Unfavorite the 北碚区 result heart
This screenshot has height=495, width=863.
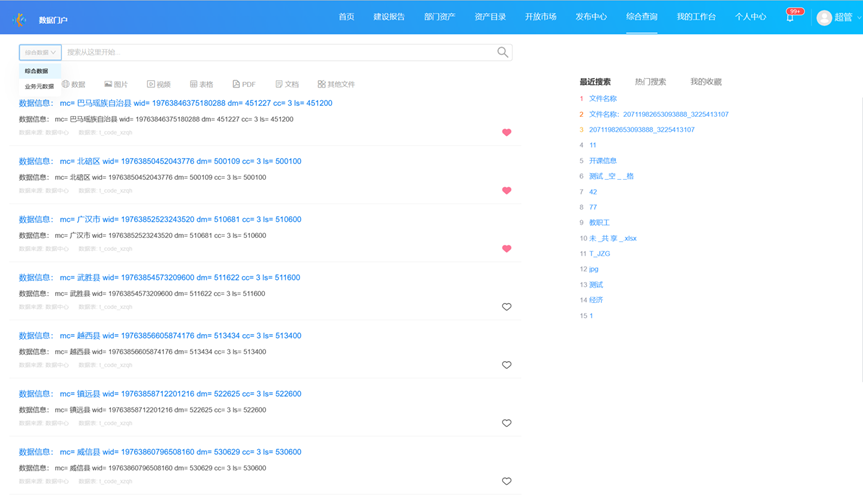pos(506,191)
